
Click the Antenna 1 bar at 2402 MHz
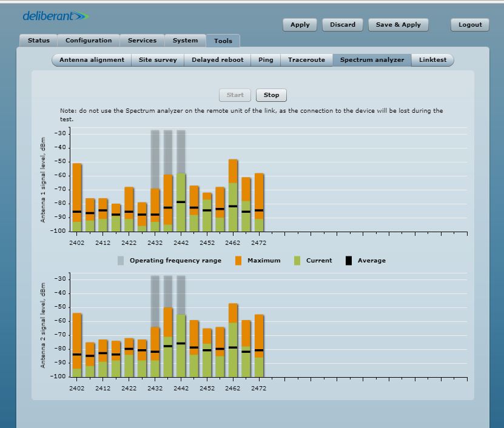(77, 198)
